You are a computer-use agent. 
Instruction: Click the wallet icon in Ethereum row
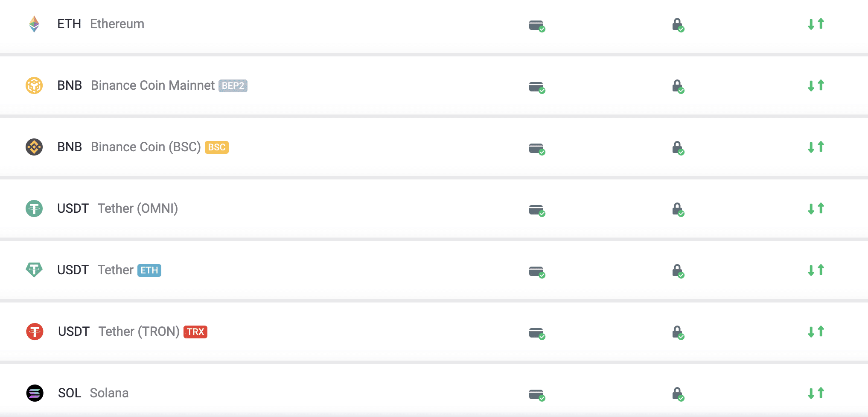tap(537, 26)
